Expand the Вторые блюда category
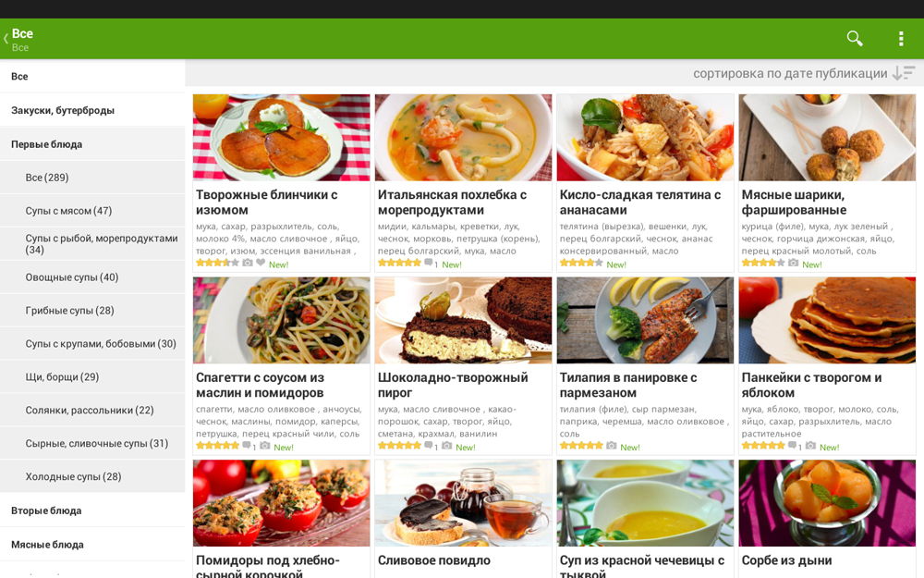Image resolution: width=924 pixels, height=578 pixels. coord(92,510)
